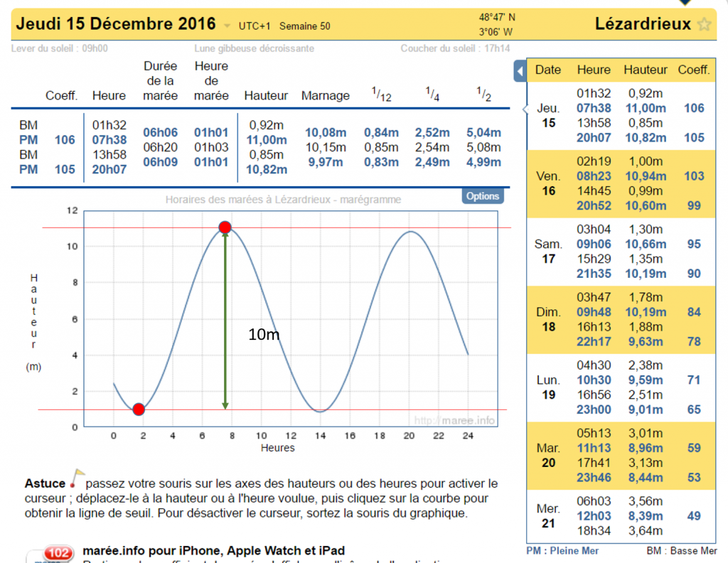Image resolution: width=728 pixels, height=563 pixels.
Task: Click the 06h20 tide duration value
Action: coord(160,148)
